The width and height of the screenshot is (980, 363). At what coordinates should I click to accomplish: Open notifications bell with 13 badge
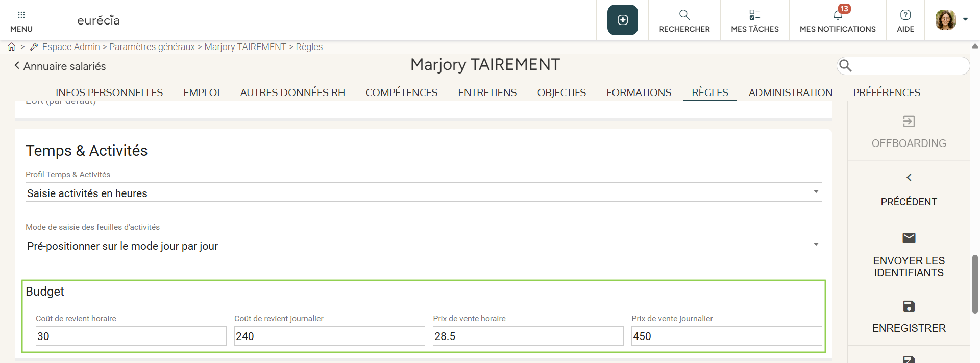[x=838, y=15]
